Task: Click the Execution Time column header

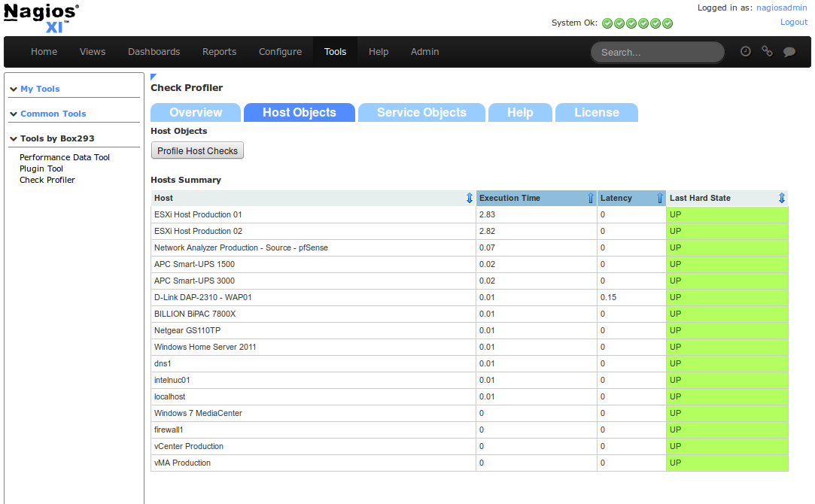Action: [537, 198]
